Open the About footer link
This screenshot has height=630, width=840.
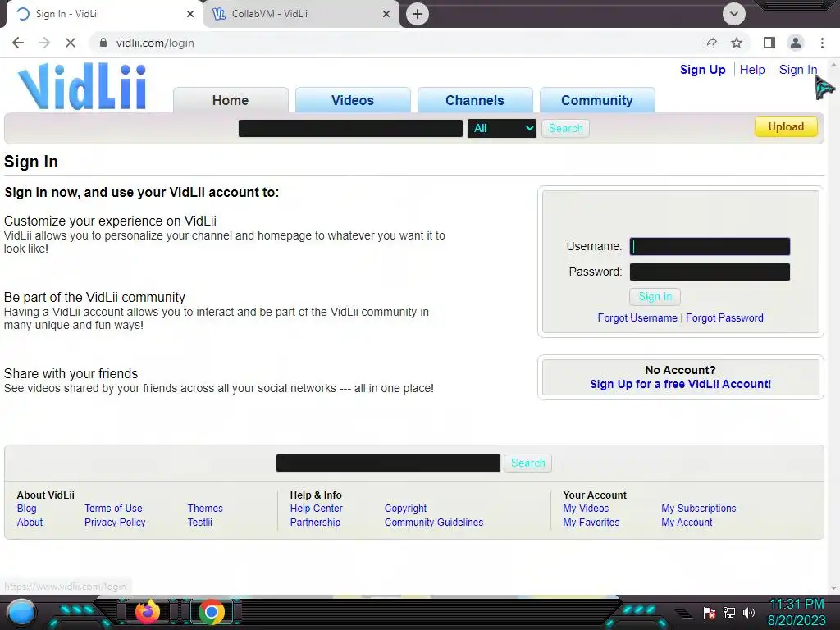[30, 523]
